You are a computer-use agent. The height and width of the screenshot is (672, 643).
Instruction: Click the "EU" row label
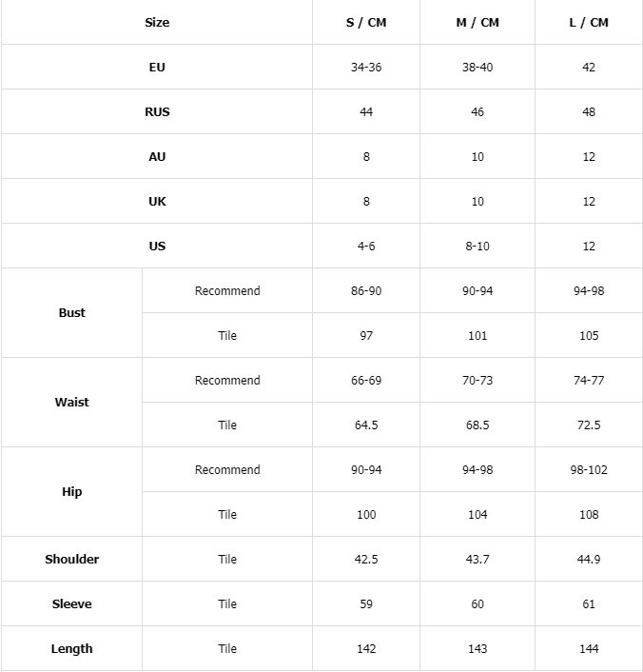(157, 68)
